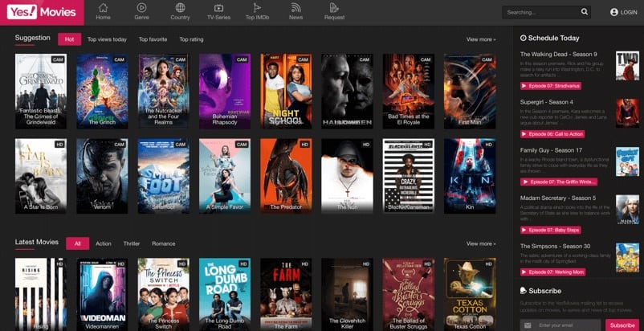The image size is (644, 331).
Task: Select the Thriller filter in Latest Movies
Action: (131, 243)
